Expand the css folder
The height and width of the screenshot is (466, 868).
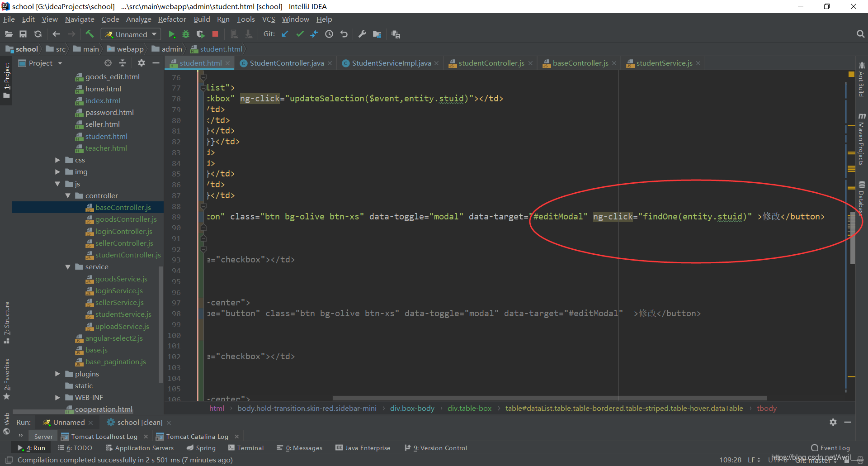(57, 160)
